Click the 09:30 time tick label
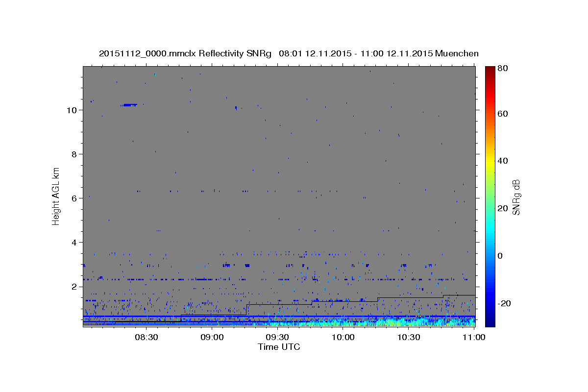Viewport: 588px width, 392px height. pyautogui.click(x=277, y=337)
